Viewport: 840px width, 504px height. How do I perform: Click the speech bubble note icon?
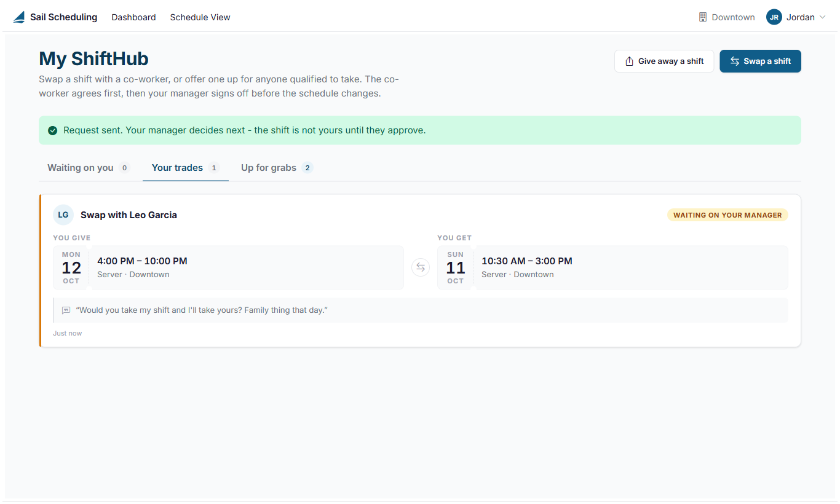tap(66, 310)
